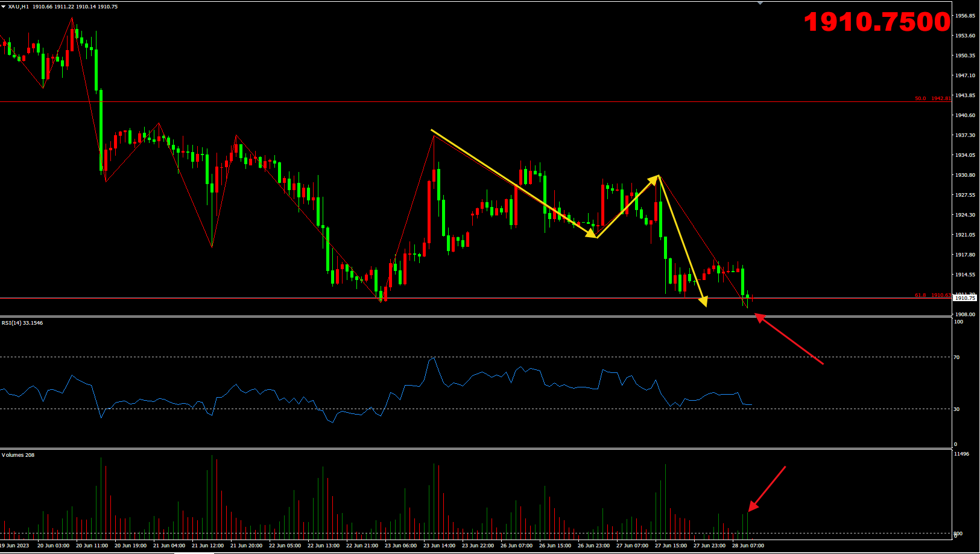Select the 50.0 Fibonacci level label 1942.81
Viewport: 980px width, 554px height.
click(x=932, y=98)
